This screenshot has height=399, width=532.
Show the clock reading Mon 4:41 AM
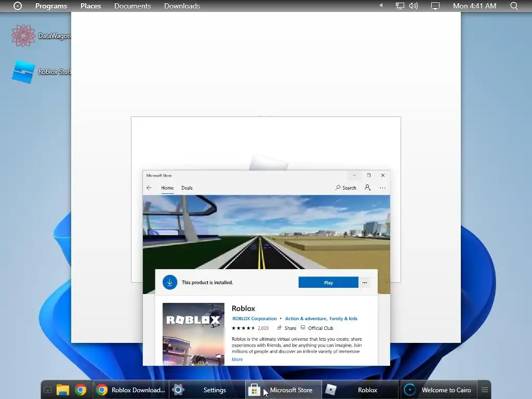pyautogui.click(x=474, y=6)
